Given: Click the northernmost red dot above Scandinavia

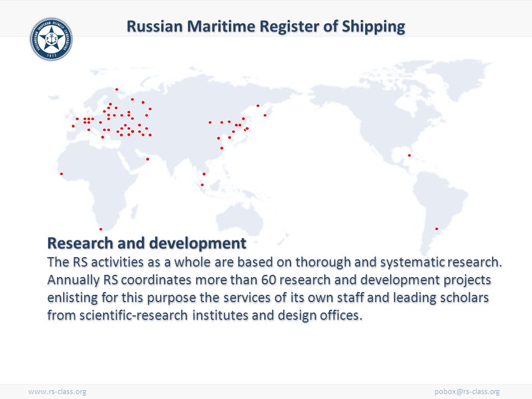Looking at the screenshot, I should 117,89.
